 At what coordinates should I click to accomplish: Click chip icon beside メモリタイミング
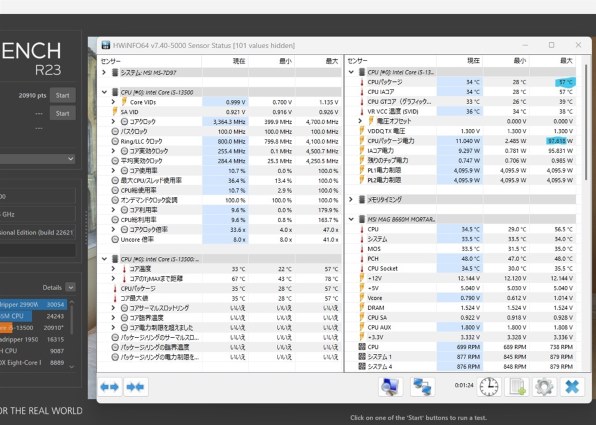tap(362, 200)
